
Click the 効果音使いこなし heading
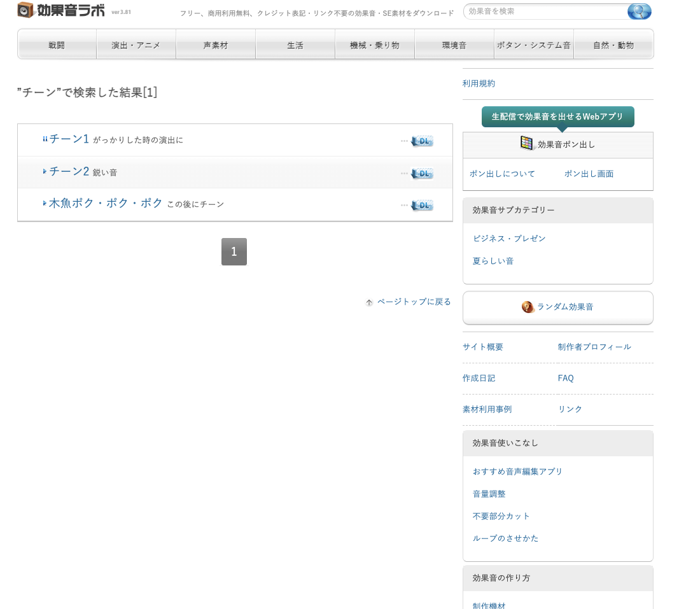coord(505,444)
